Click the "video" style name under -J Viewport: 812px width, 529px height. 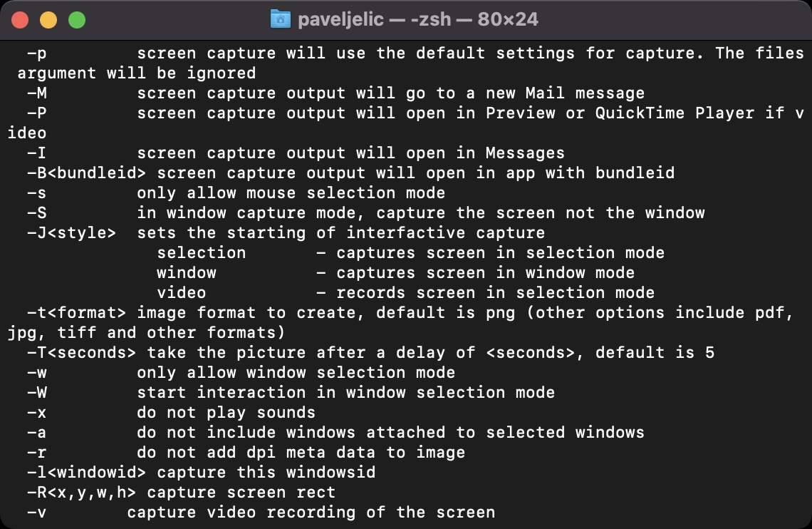tap(182, 293)
